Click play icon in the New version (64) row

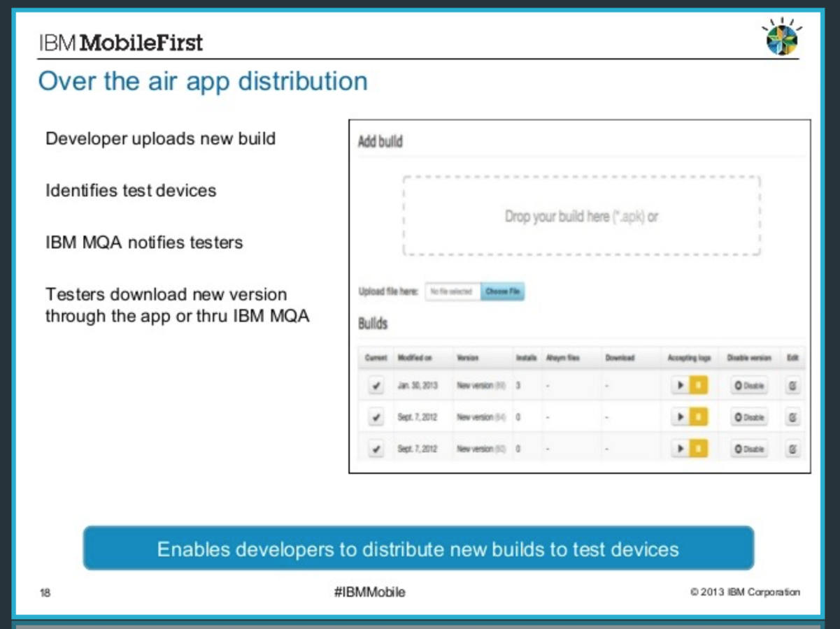click(x=681, y=417)
